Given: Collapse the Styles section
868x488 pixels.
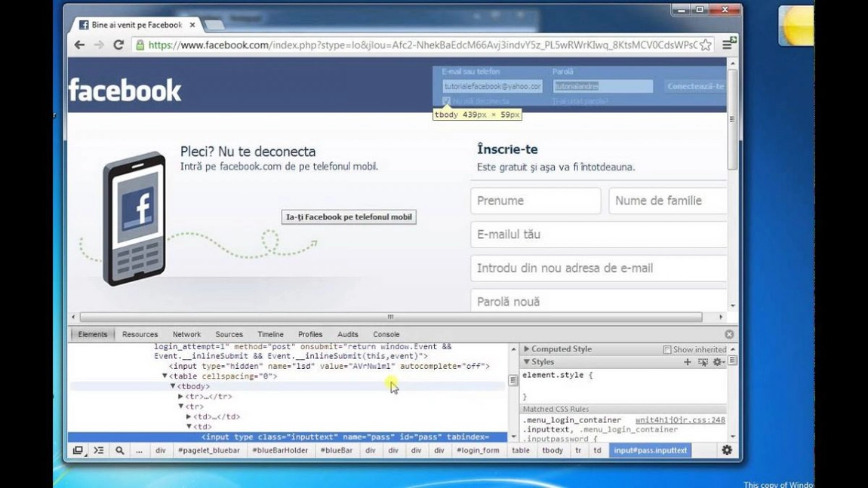Looking at the screenshot, I should pyautogui.click(x=526, y=362).
